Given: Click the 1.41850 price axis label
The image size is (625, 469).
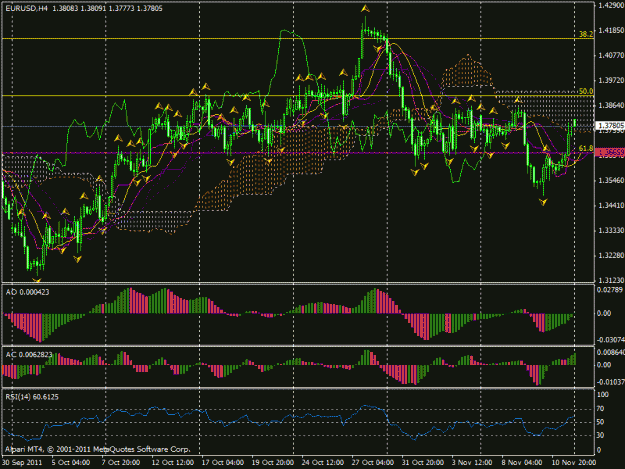Looking at the screenshot, I should [611, 30].
